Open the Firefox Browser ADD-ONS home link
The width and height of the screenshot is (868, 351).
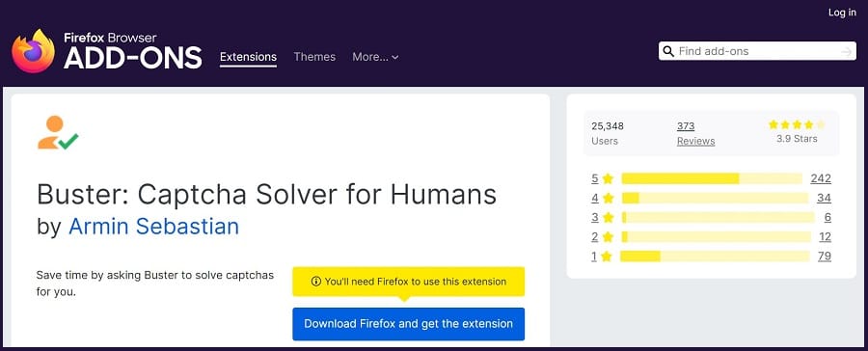point(133,51)
